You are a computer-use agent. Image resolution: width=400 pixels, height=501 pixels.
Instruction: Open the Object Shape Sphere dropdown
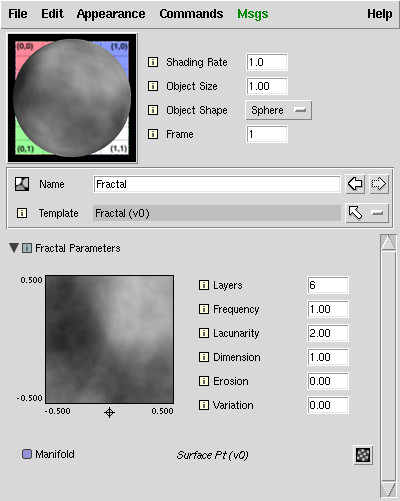click(279, 110)
